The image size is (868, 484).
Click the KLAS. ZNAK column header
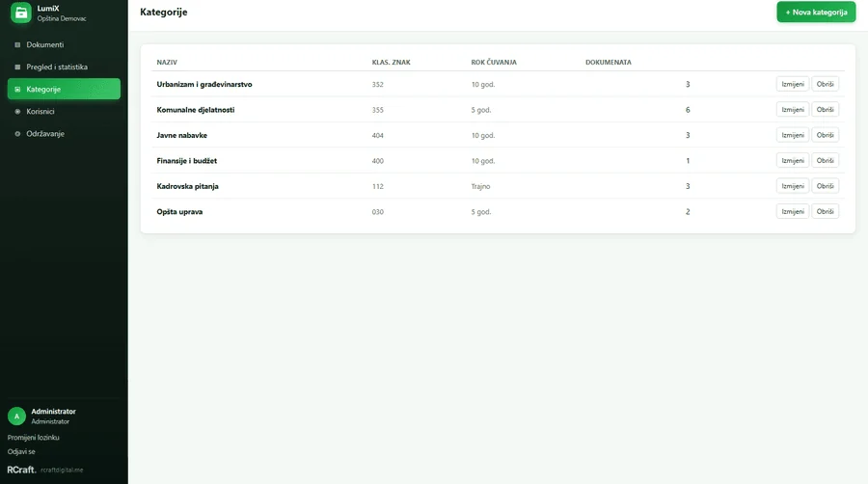point(392,63)
